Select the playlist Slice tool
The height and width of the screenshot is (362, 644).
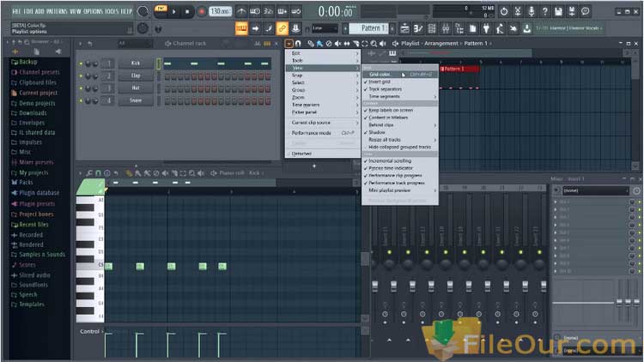355,43
